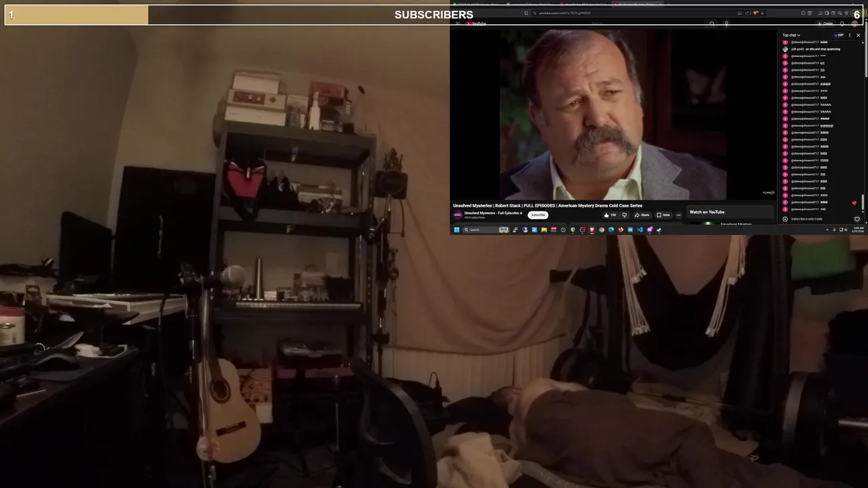Click the taskbar clock and date
The width and height of the screenshot is (868, 488).
859,230
